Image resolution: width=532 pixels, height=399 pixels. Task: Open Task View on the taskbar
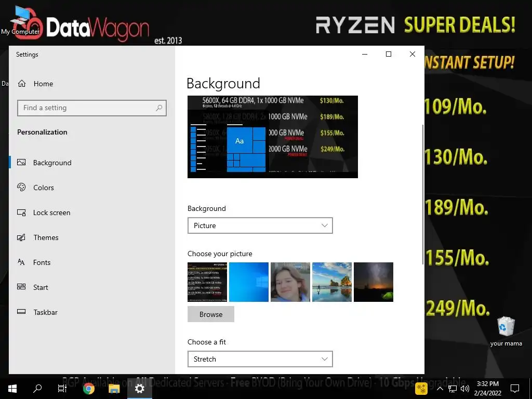[x=62, y=389]
